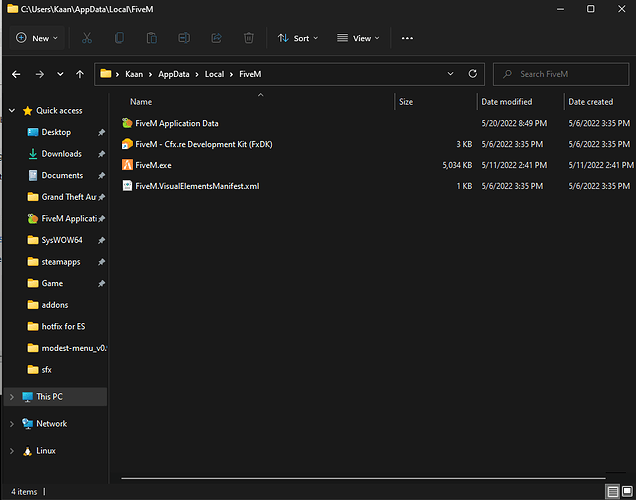Open FiveM Application Data pinned sidebar item
The width and height of the screenshot is (636, 500).
coord(69,219)
